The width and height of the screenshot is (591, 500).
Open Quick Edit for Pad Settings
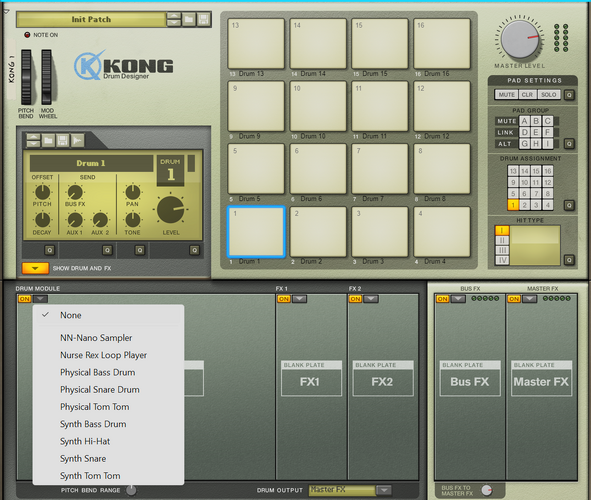(x=569, y=95)
